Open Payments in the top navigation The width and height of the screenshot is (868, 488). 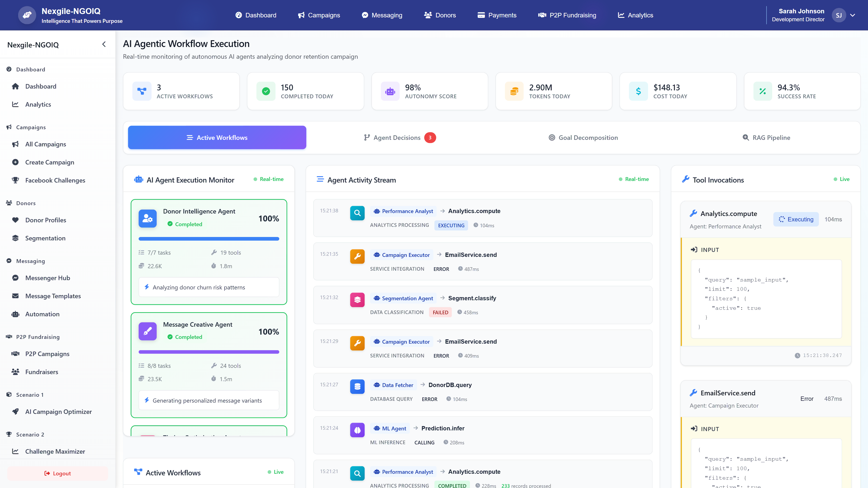pyautogui.click(x=497, y=15)
